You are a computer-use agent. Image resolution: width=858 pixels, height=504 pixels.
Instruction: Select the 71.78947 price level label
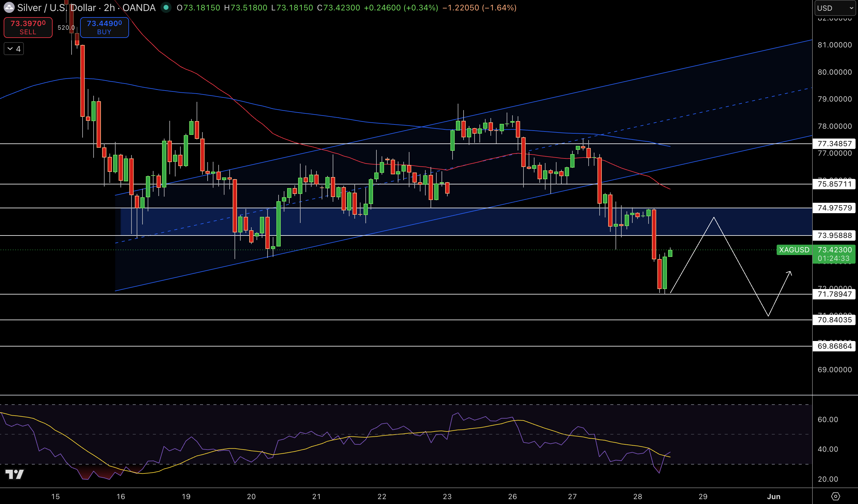(x=834, y=294)
